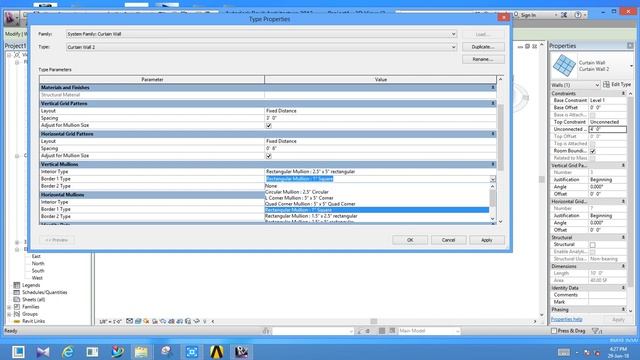The width and height of the screenshot is (640, 360).
Task: Open the Revit icon on the taskbar
Action: tap(241, 351)
